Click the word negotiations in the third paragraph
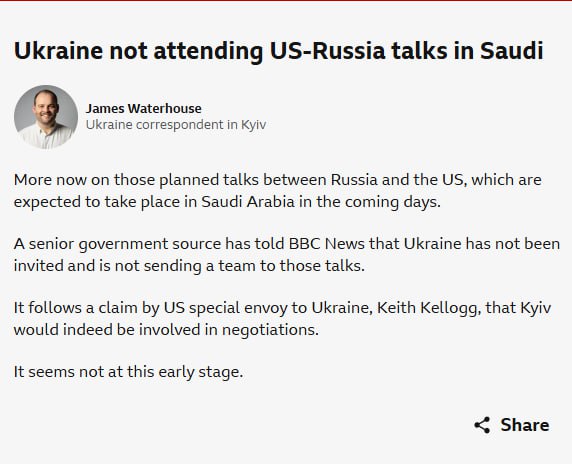This screenshot has width=572, height=464. click(x=270, y=330)
